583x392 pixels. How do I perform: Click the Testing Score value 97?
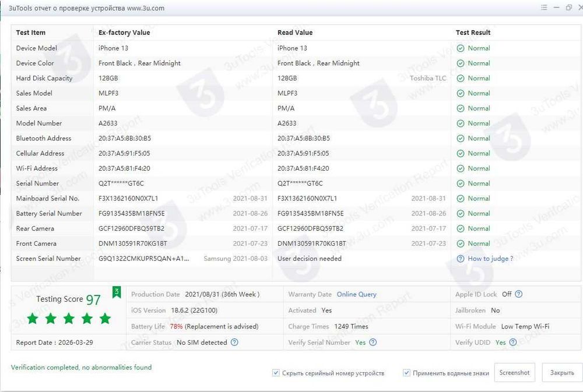coord(93,300)
